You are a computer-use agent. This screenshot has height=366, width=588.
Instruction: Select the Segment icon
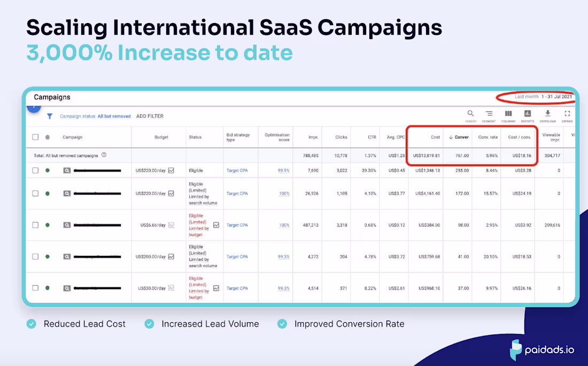click(490, 113)
